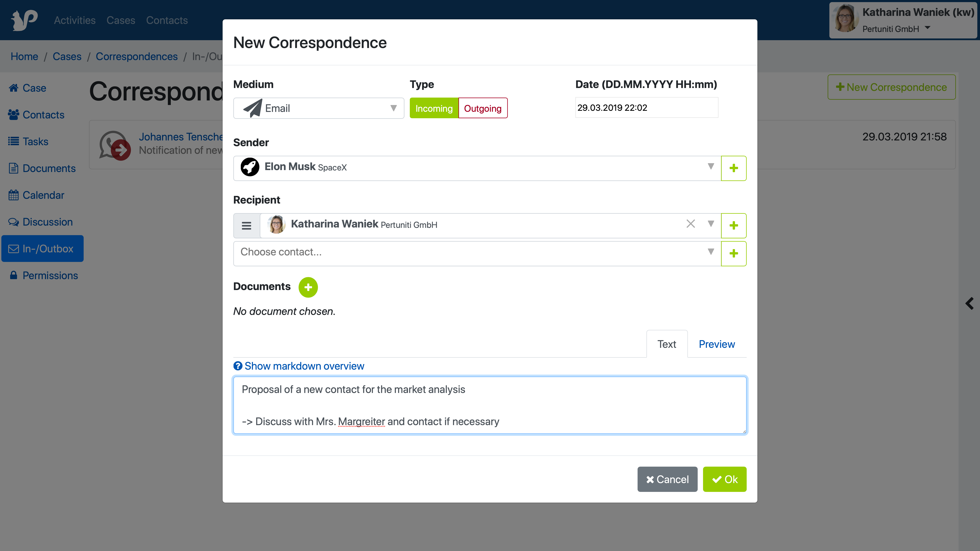980x551 pixels.
Task: Click the Katharina Waniek profile picture
Action: pos(276,224)
